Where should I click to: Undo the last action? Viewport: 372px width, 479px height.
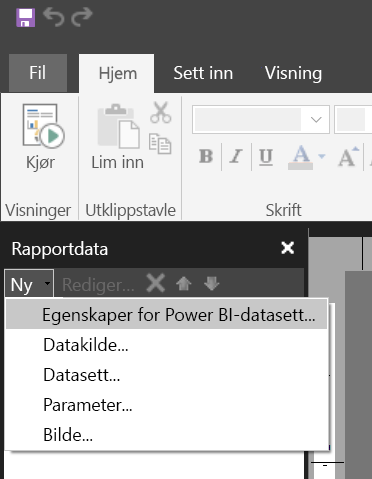(x=53, y=17)
